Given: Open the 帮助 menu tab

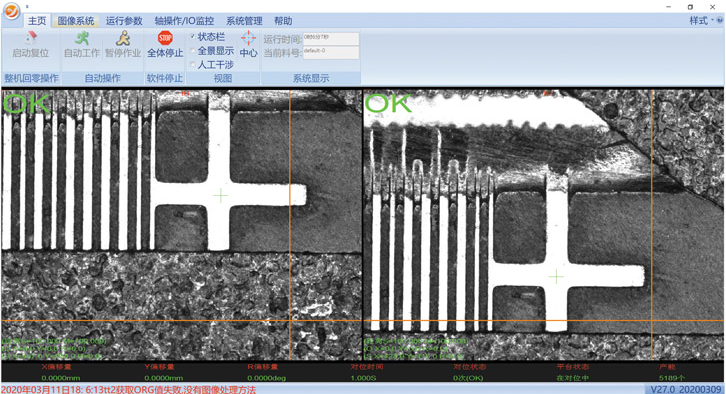Looking at the screenshot, I should coord(283,21).
